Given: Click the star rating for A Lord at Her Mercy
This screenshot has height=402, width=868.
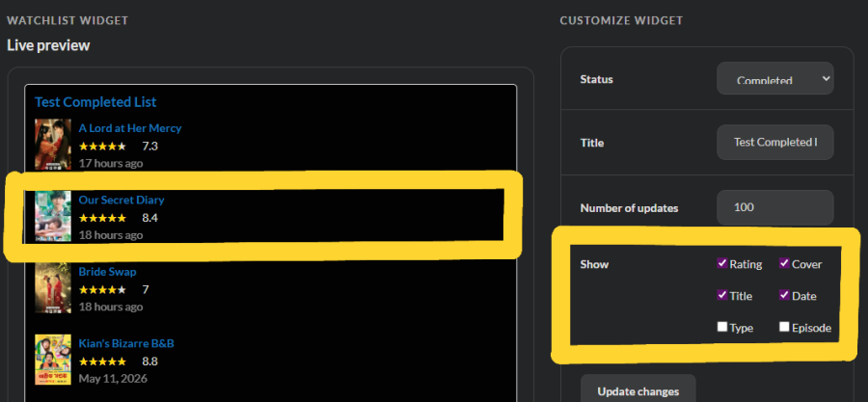Looking at the screenshot, I should pos(102,147).
